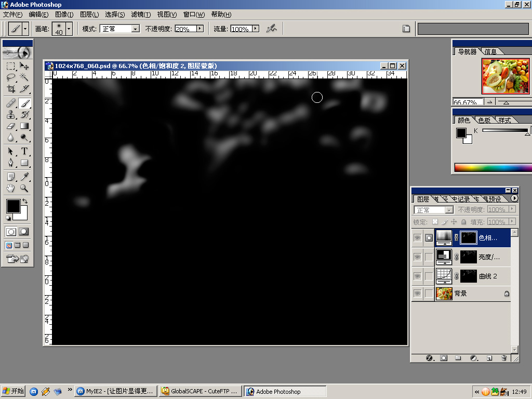The height and width of the screenshot is (399, 532).
Task: Select the History Brush tool
Action: tap(24, 114)
